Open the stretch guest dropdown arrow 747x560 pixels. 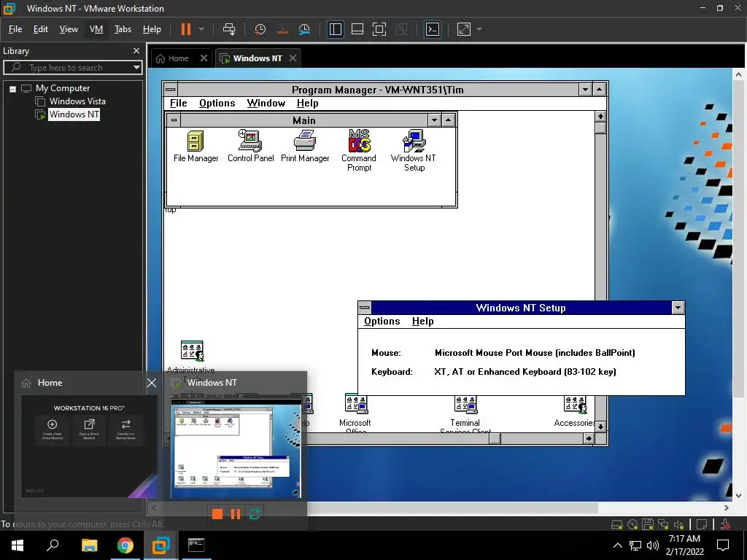click(x=479, y=29)
